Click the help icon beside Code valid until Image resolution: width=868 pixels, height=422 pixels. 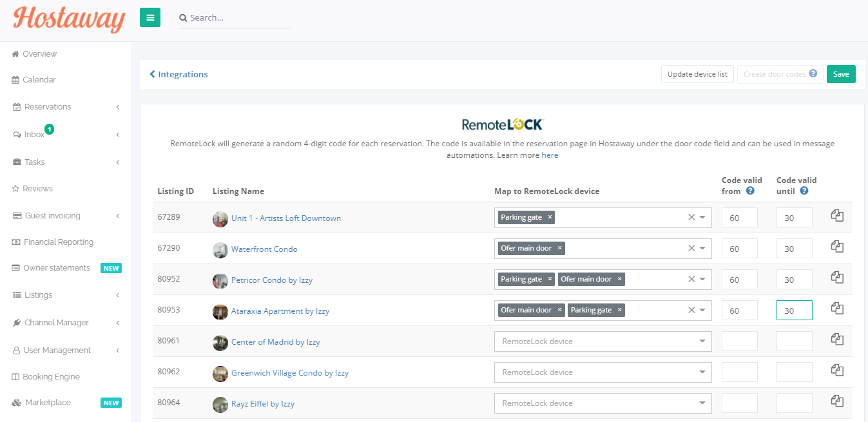(804, 191)
